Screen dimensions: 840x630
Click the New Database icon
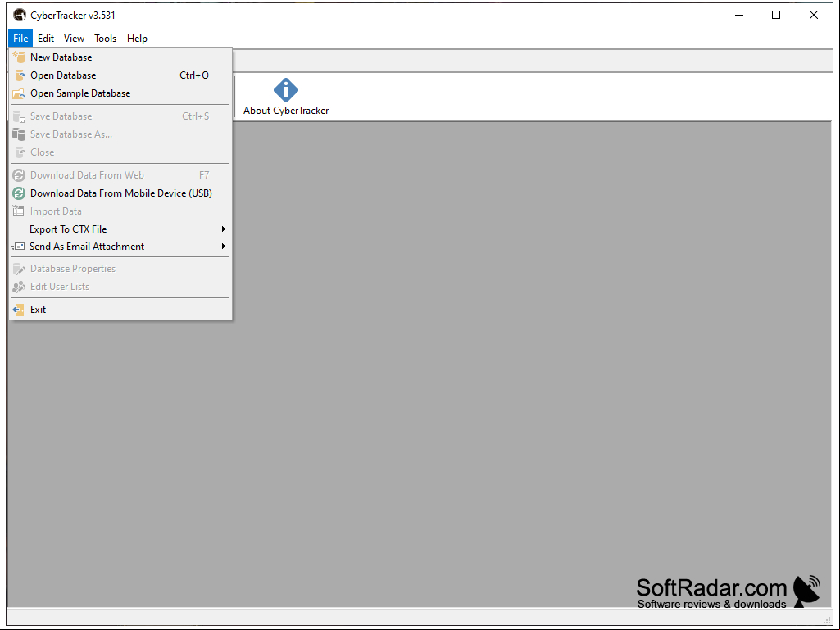click(20, 57)
